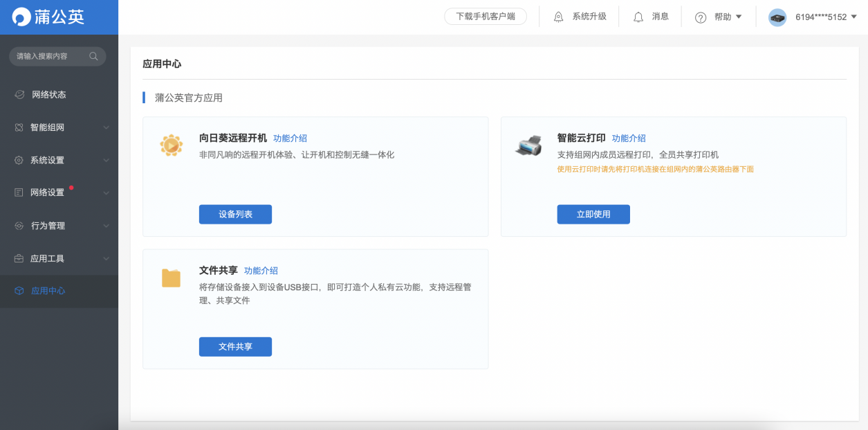Click the sunflower 向日葵远程开机 app icon
Image resolution: width=868 pixels, height=430 pixels.
click(170, 145)
